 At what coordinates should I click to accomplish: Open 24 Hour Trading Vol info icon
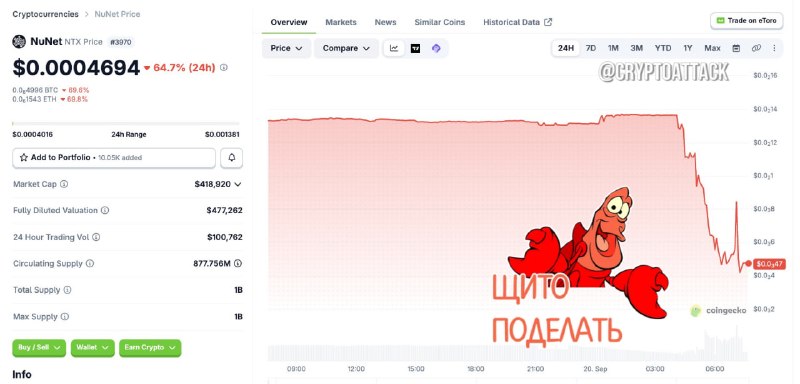(x=96, y=237)
